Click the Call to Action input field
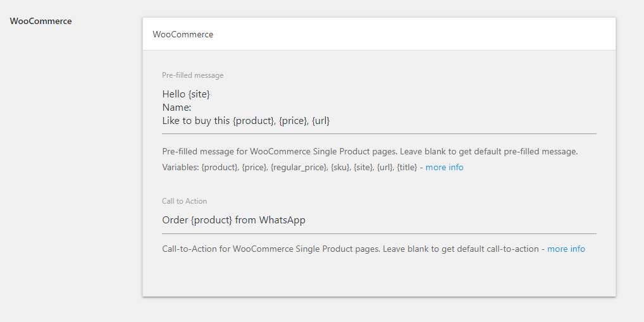Viewport: 644px width, 322px height. click(379, 221)
